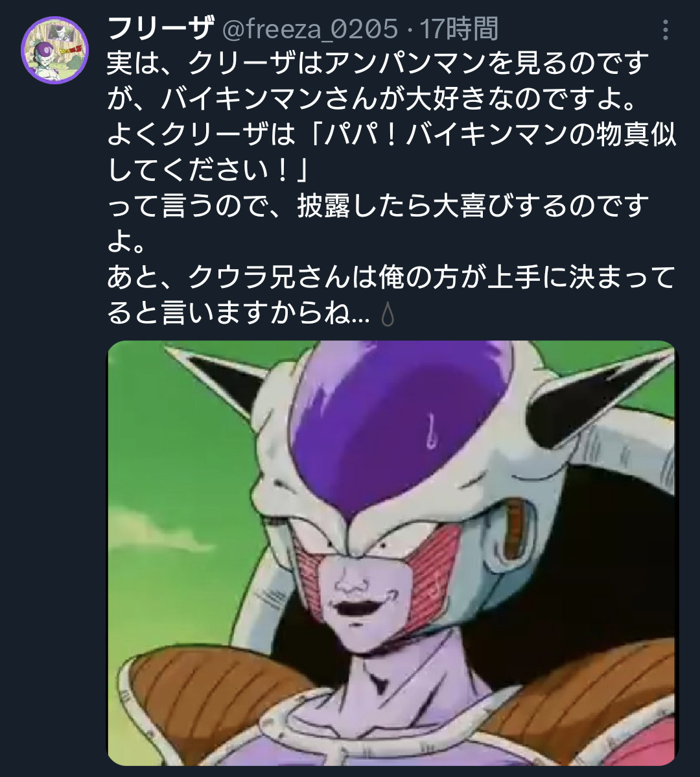Open the 17時間 timestamp link
The width and height of the screenshot is (700, 777).
(459, 29)
